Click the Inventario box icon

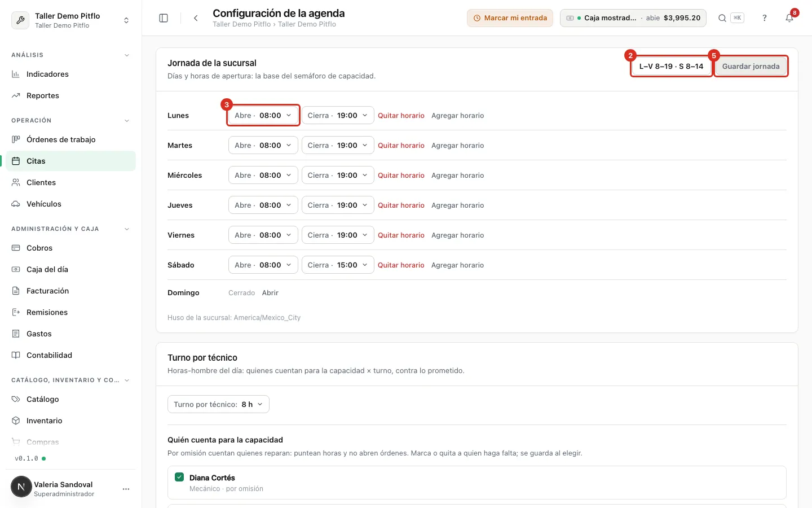click(x=16, y=421)
